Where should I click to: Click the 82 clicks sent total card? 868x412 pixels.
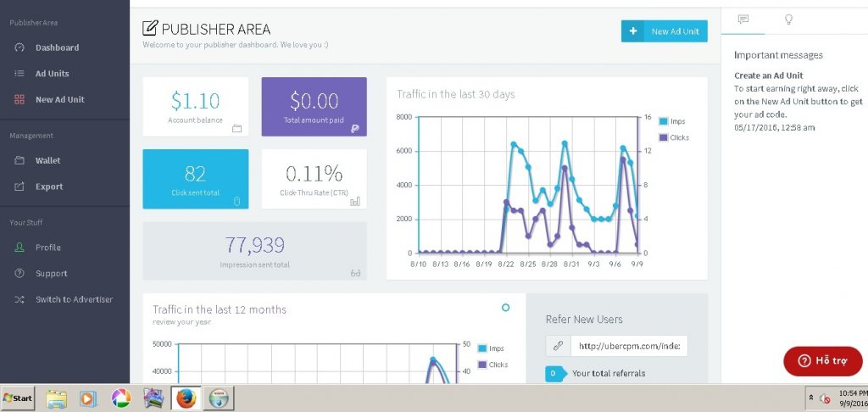tap(196, 179)
